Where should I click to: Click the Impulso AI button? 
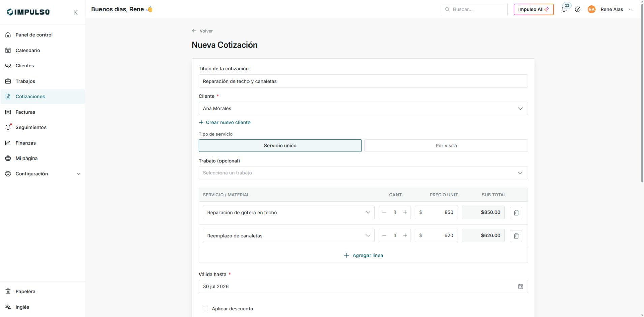coord(533,9)
